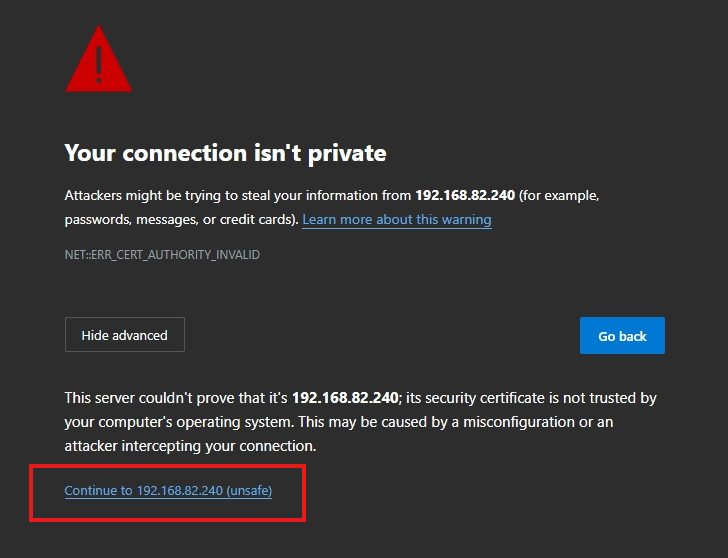Collapse details with the Hide advanced button
Image resolution: width=728 pixels, height=558 pixels.
pos(125,335)
